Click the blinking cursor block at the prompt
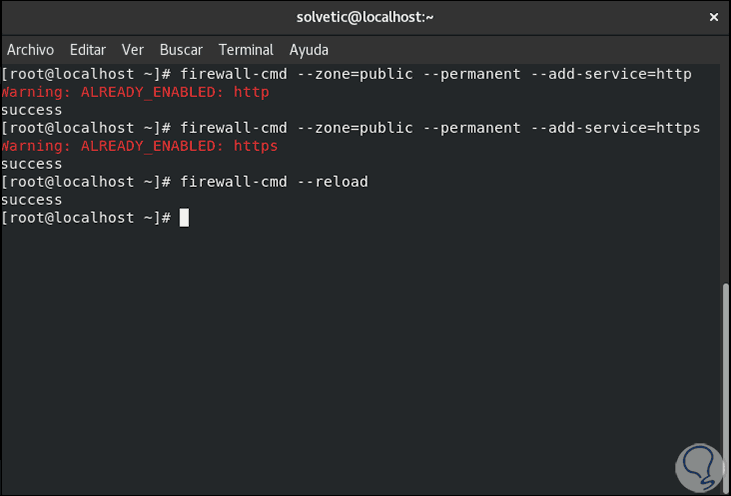Image resolution: width=731 pixels, height=496 pixels. tap(184, 218)
